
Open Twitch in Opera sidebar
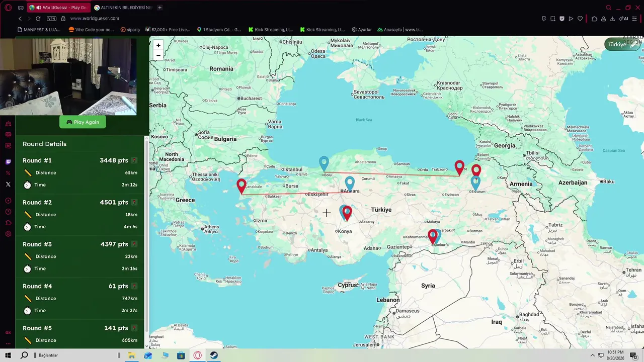click(8, 162)
